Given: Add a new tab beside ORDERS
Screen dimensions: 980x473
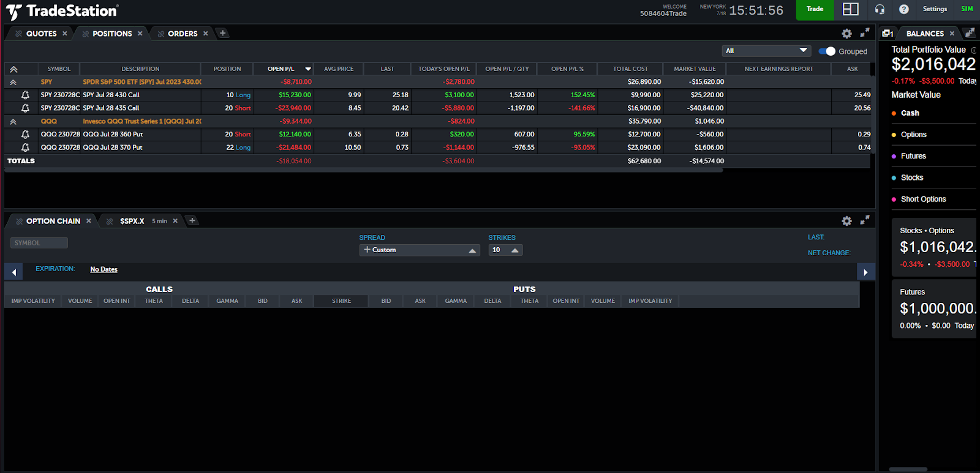Looking at the screenshot, I should click(x=223, y=33).
